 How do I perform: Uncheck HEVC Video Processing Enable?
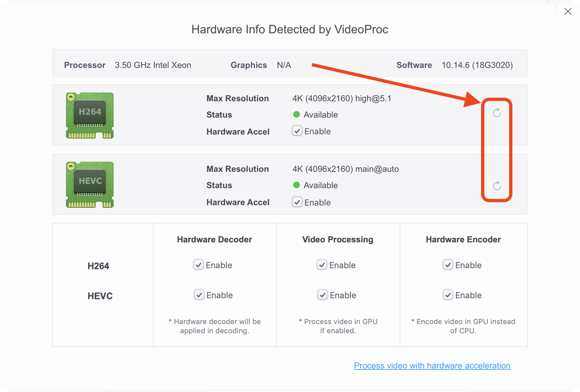pyautogui.click(x=323, y=295)
